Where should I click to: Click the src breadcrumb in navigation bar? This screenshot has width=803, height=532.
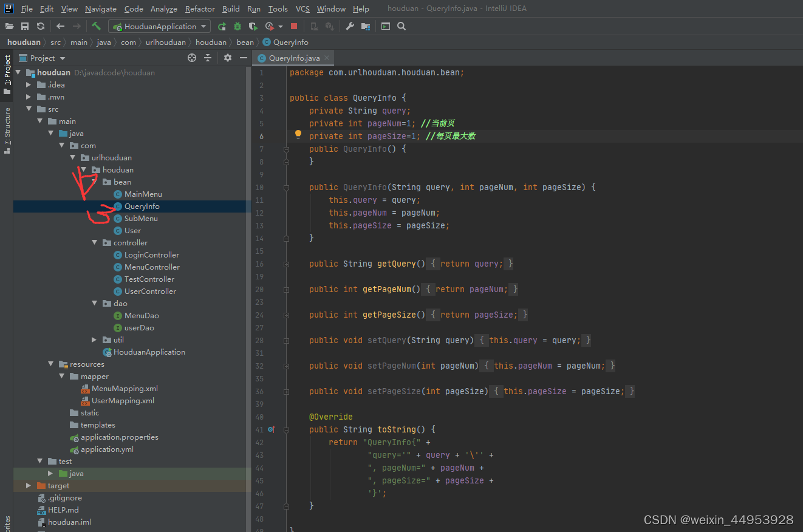tap(55, 42)
